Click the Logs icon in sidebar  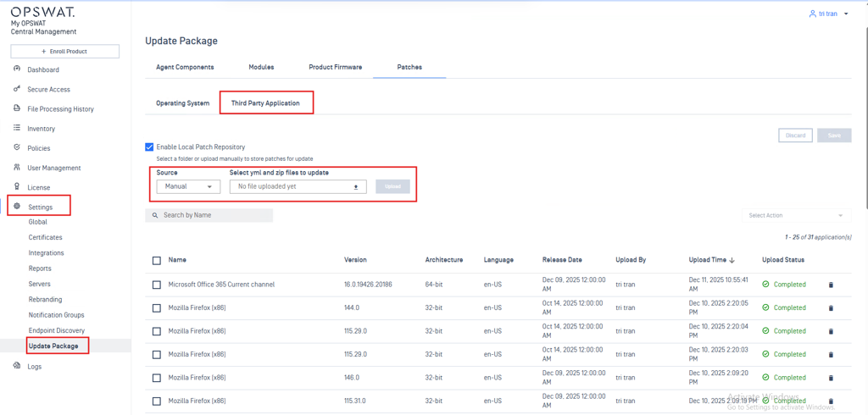[17, 366]
